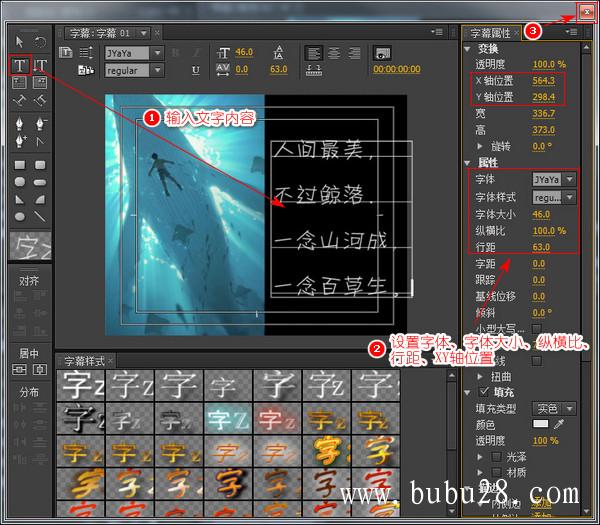Open Roll/Crawl Options icon

point(86,52)
